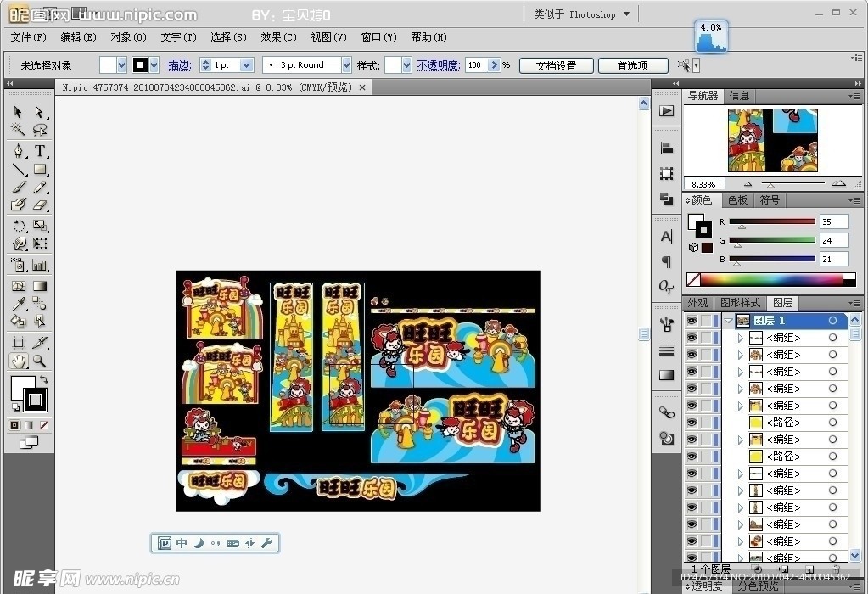
Task: Delete selection using Layers panel trash icon
Action: pos(836,569)
